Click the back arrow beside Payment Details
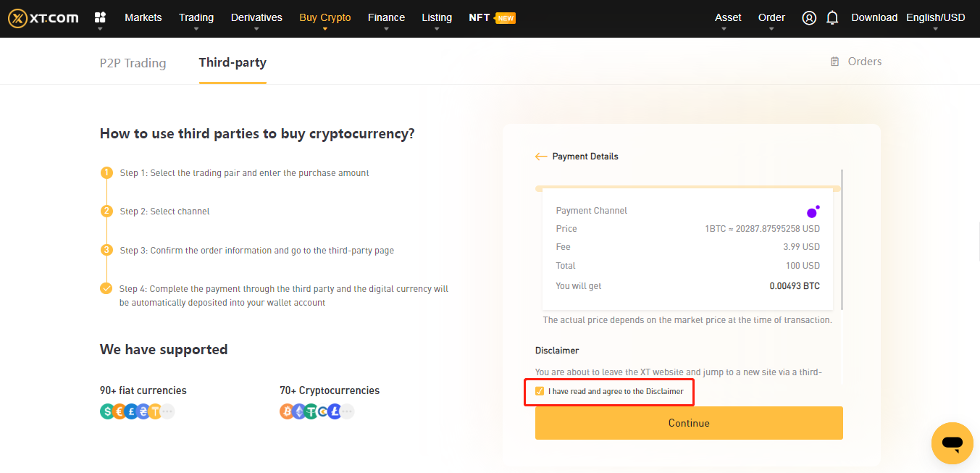This screenshot has width=980, height=473. (541, 156)
